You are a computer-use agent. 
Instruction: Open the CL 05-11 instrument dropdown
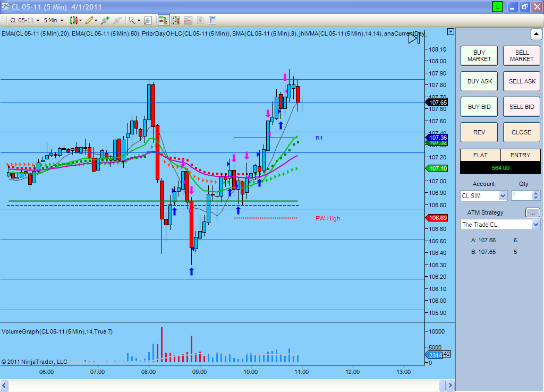pos(24,21)
